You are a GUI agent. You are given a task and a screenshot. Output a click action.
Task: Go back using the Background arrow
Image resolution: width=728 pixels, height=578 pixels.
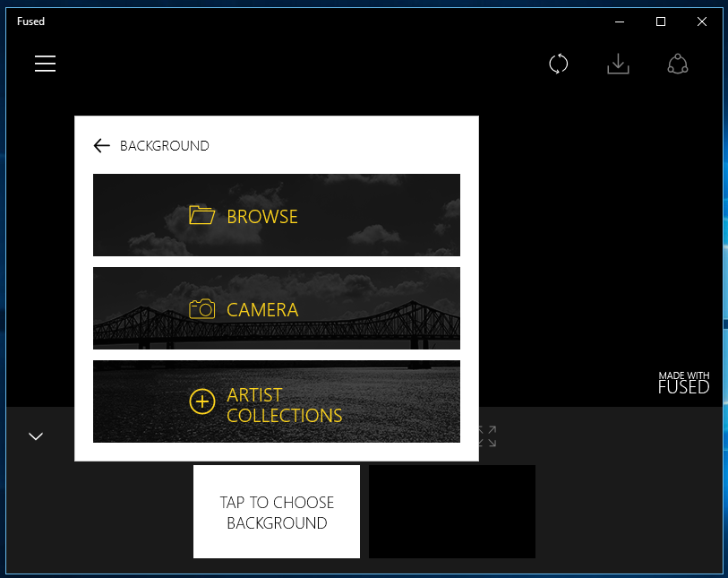click(101, 146)
